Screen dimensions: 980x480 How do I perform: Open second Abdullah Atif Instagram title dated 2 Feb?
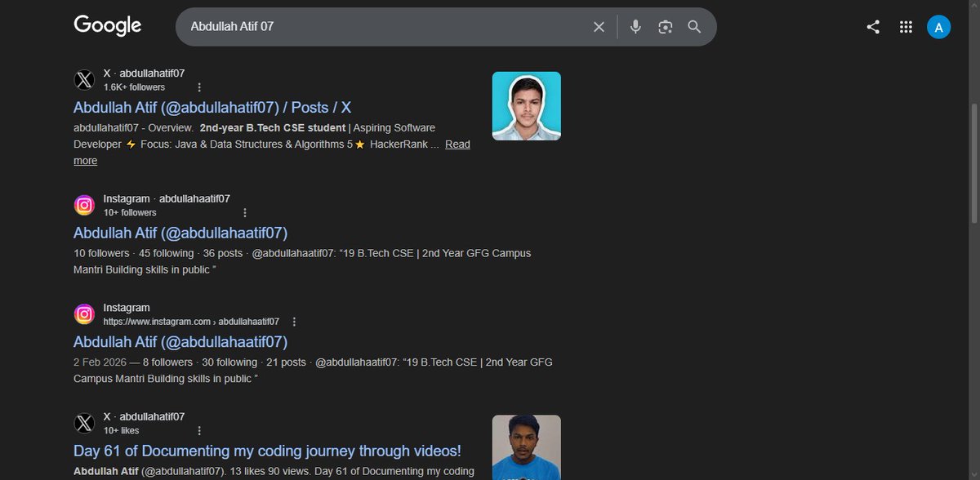(x=180, y=341)
